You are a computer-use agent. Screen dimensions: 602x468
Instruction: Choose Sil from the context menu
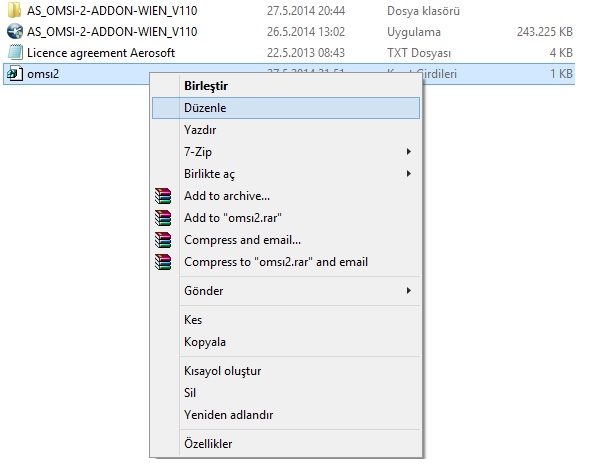point(286,393)
